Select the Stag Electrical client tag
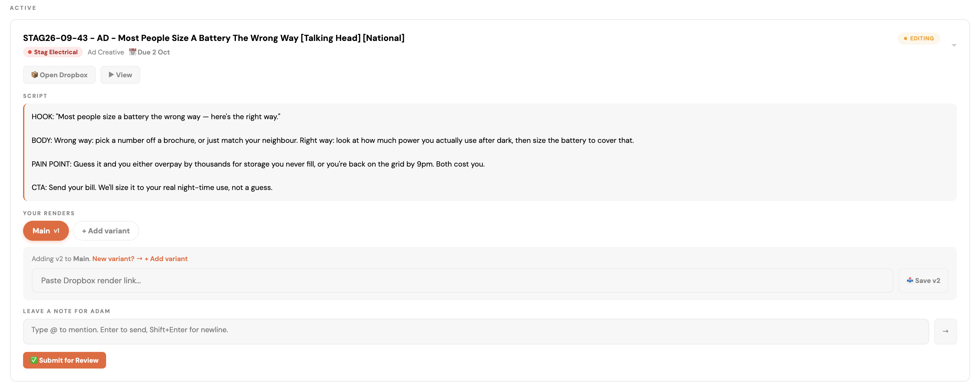This screenshot has height=391, width=980. pyautogui.click(x=53, y=52)
